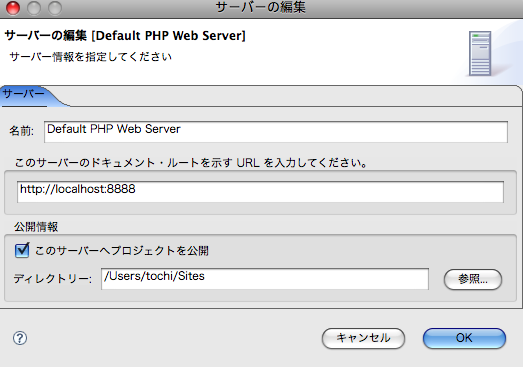
Task: Click the URL field showing http://localhost:8888
Action: click(x=260, y=192)
